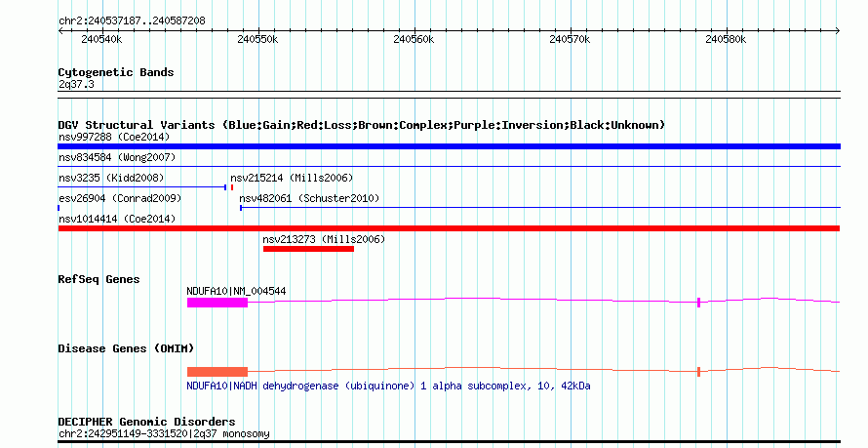This screenshot has height=448, width=868.
Task: Click the left arrowhead of the coordinate ruler
Action: [x=60, y=31]
